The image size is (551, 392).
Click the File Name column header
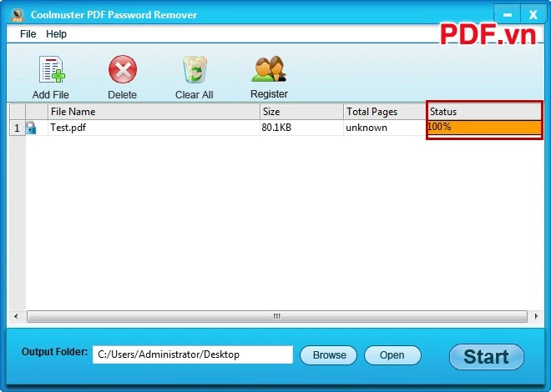coord(154,112)
